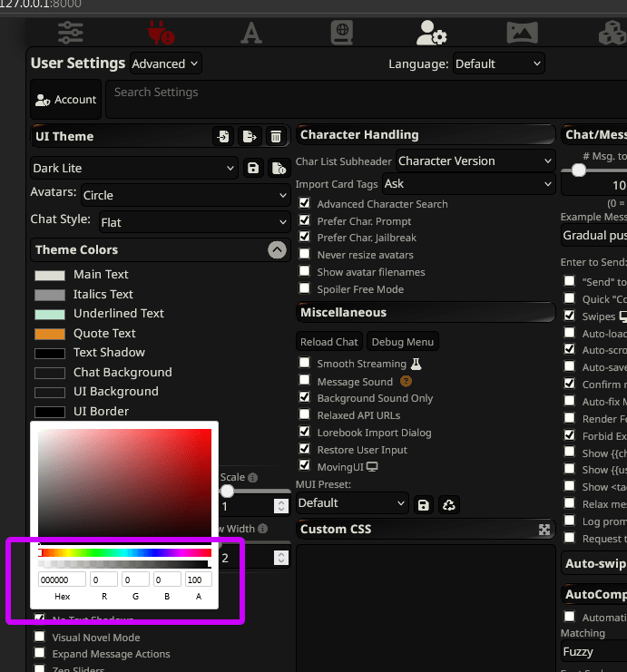Enable the Smooth Streaming checkbox
Viewport: 627px width, 672px height.
pos(305,364)
